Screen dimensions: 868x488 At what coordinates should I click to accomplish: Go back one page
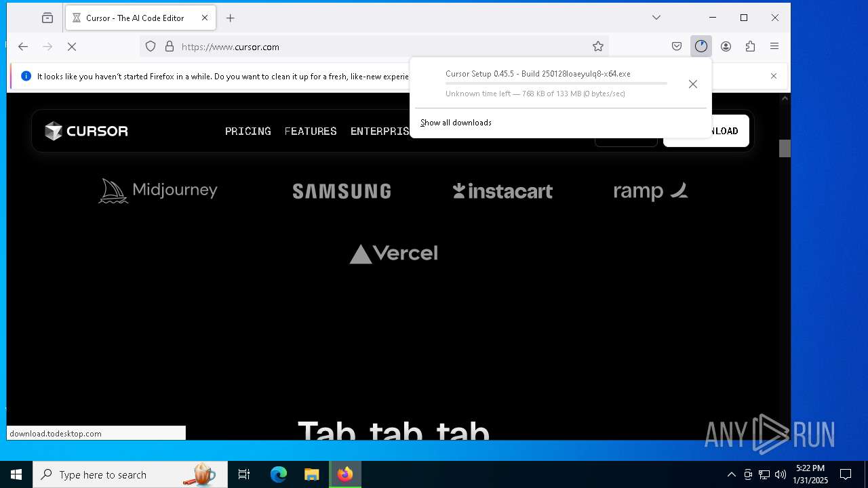click(x=23, y=47)
